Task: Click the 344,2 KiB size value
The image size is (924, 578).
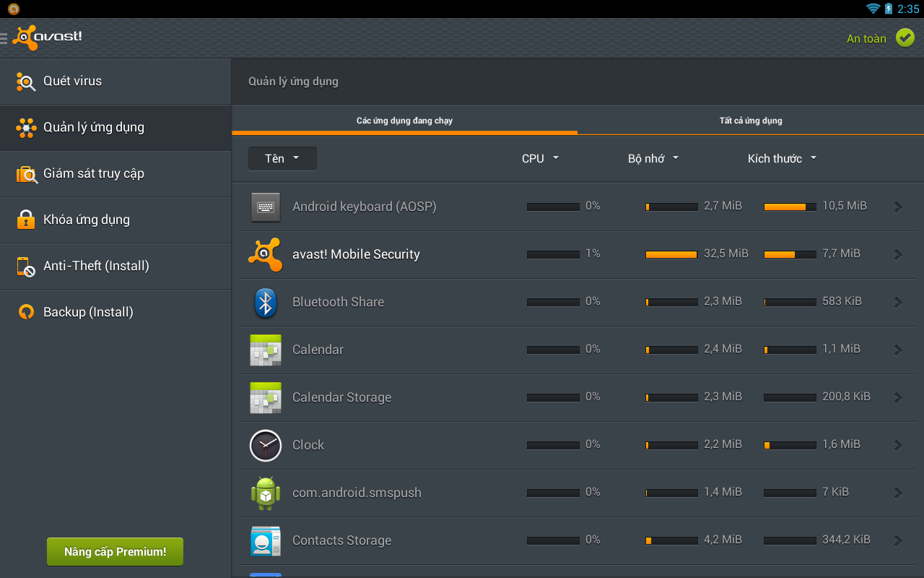Action: (846, 540)
